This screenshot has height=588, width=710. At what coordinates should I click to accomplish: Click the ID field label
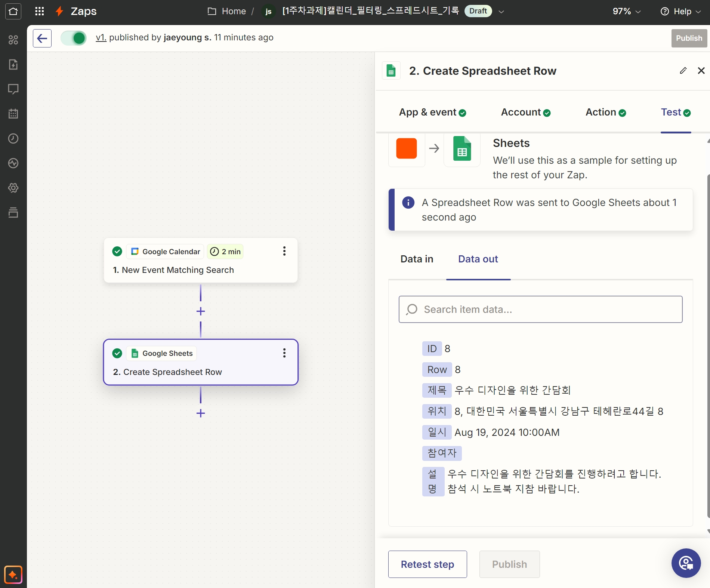pyautogui.click(x=432, y=349)
